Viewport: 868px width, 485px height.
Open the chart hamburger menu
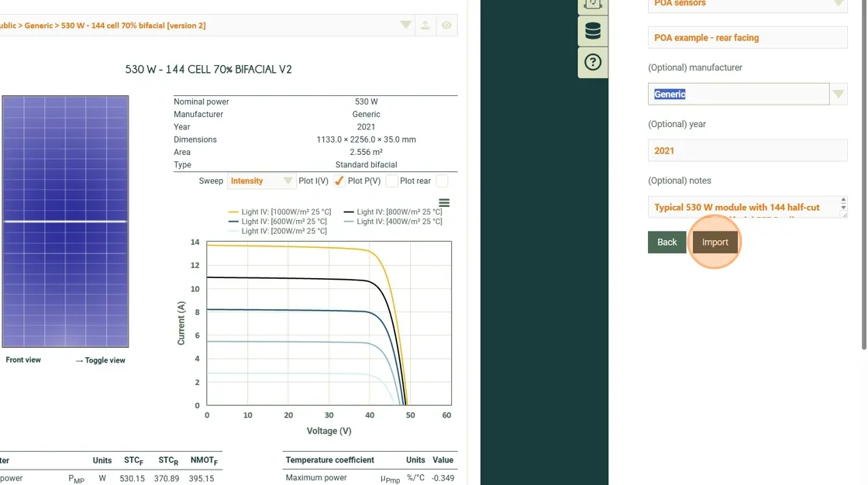[444, 203]
